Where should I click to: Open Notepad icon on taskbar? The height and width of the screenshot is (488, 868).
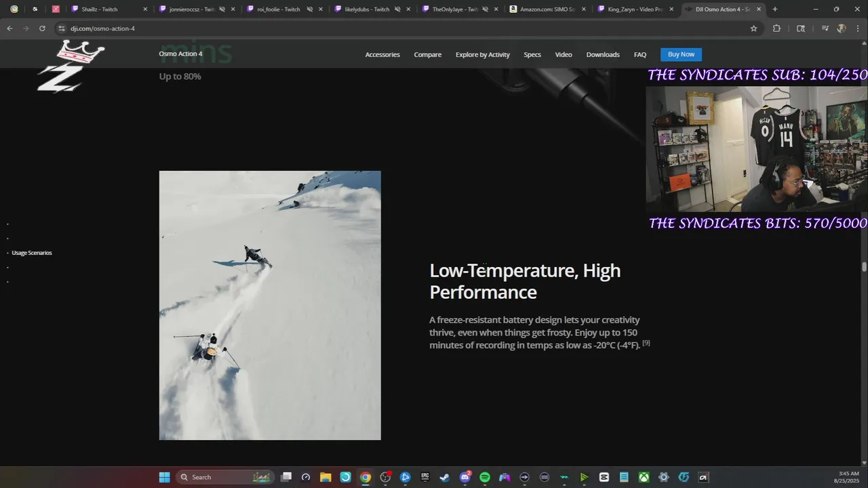[x=624, y=477]
